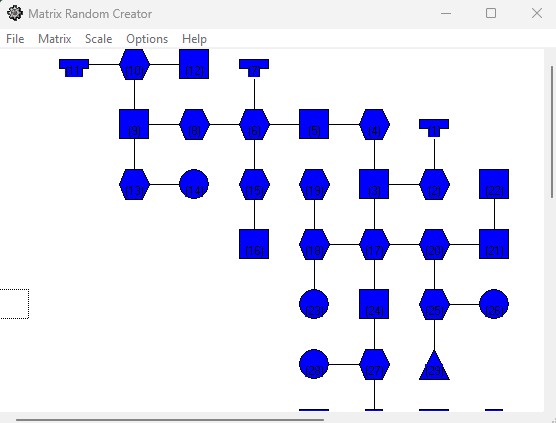Maximize the Matrix Random Creator window
The width and height of the screenshot is (556, 423).
point(491,13)
